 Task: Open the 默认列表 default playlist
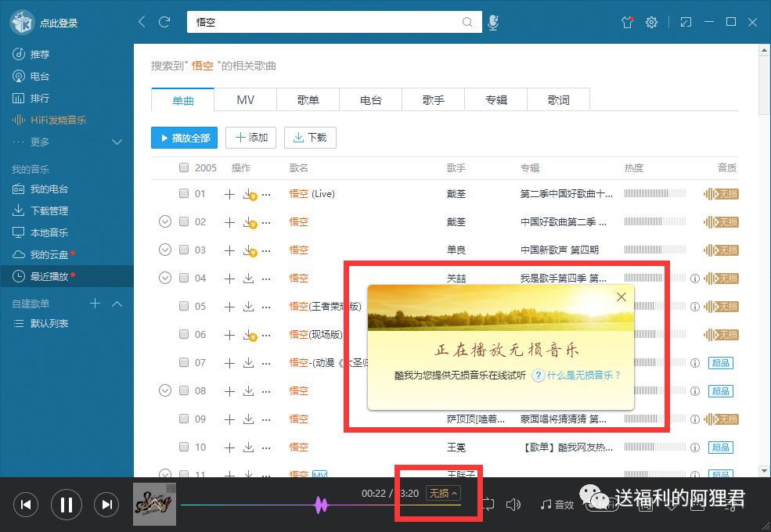(x=41, y=324)
